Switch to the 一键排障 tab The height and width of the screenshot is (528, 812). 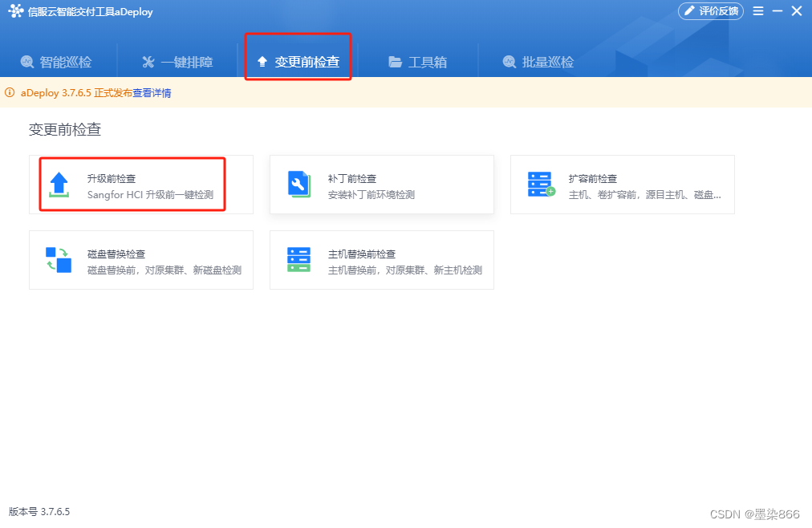177,62
